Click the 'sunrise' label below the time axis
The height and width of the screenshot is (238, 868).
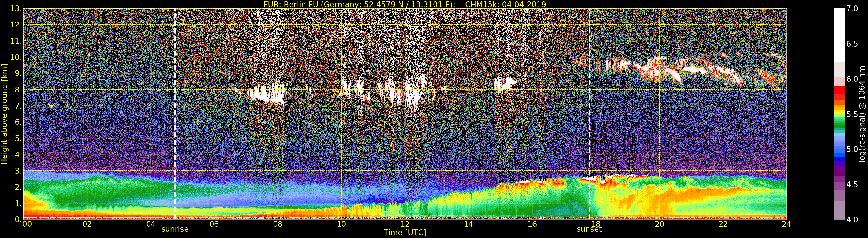tap(175, 229)
